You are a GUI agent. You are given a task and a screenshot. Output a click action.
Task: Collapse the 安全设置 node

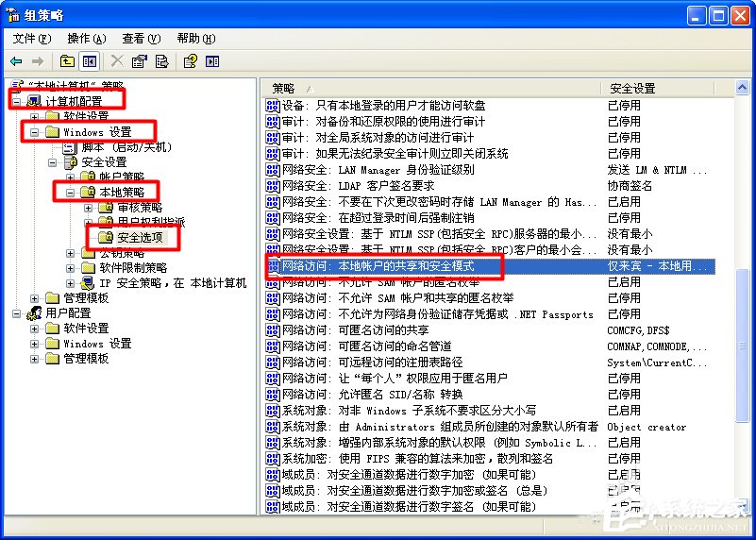pos(52,162)
